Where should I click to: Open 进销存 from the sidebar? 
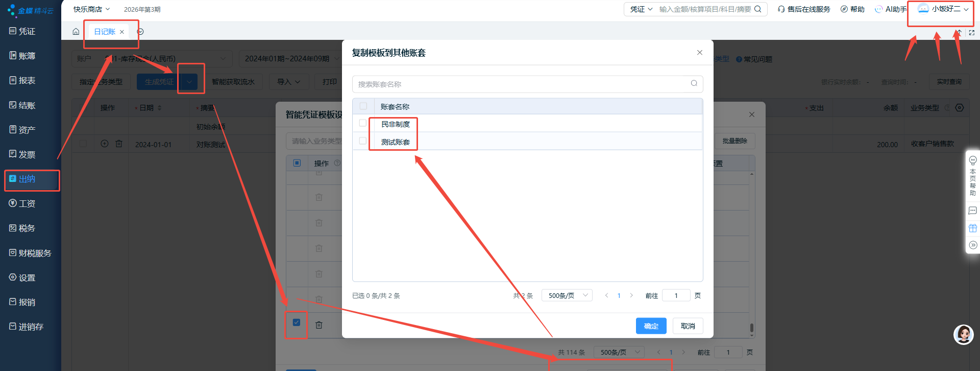(27, 327)
